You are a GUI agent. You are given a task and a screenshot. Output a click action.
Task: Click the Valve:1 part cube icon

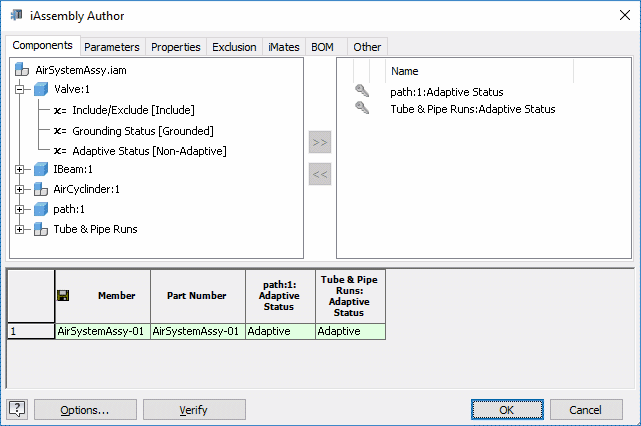tap(41, 89)
